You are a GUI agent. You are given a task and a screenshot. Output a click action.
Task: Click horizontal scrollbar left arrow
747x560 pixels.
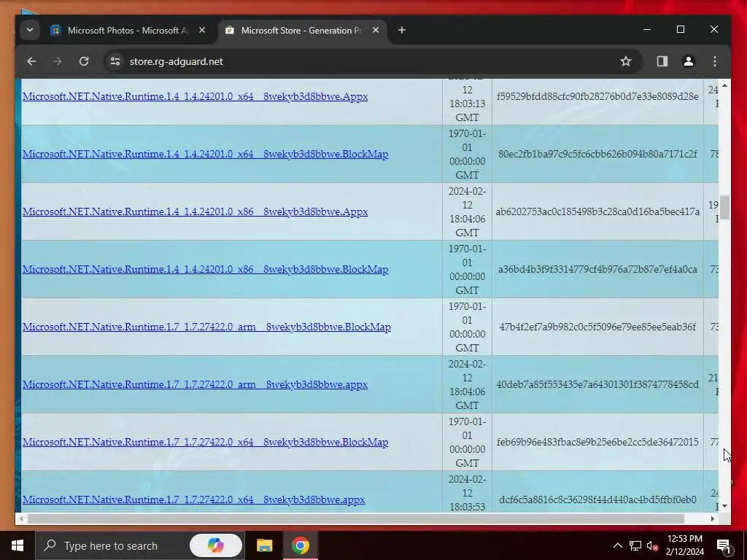[x=21, y=518]
